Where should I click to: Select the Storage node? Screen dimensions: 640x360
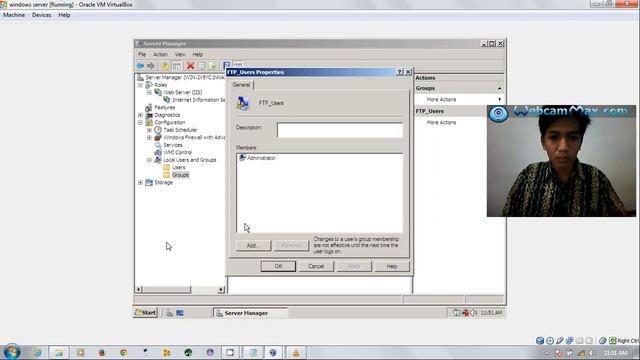tap(164, 182)
